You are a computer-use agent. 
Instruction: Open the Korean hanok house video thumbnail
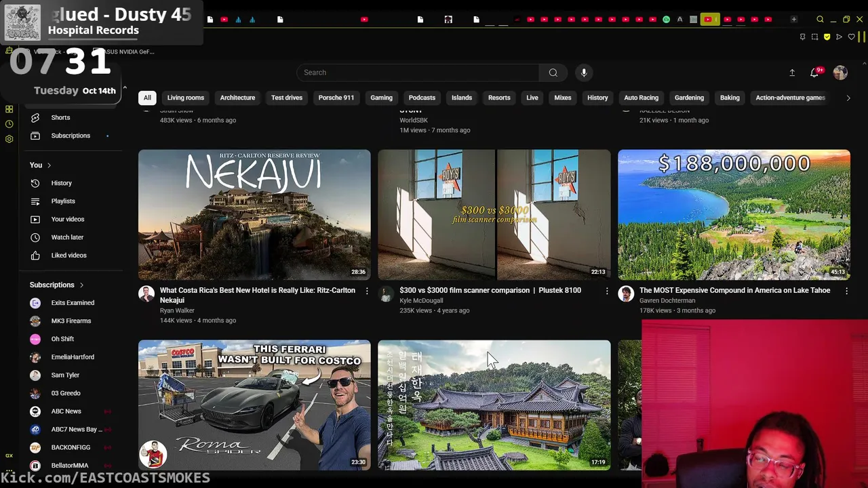tap(494, 405)
